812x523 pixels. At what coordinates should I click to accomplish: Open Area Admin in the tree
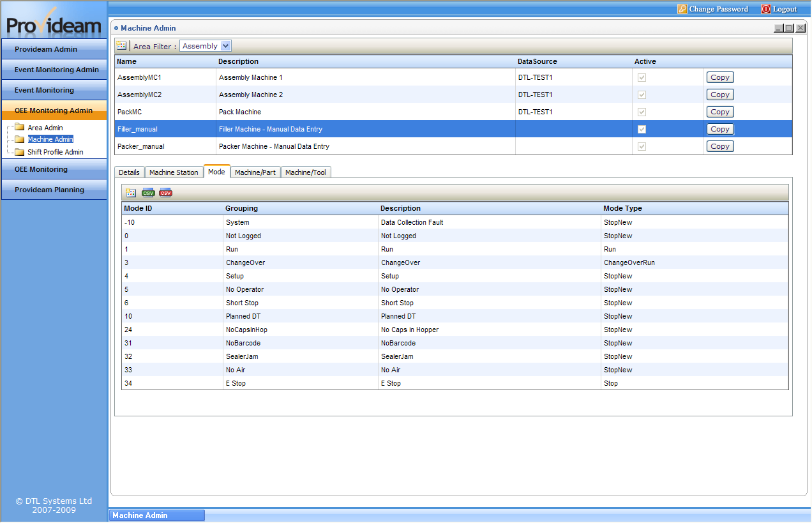45,128
